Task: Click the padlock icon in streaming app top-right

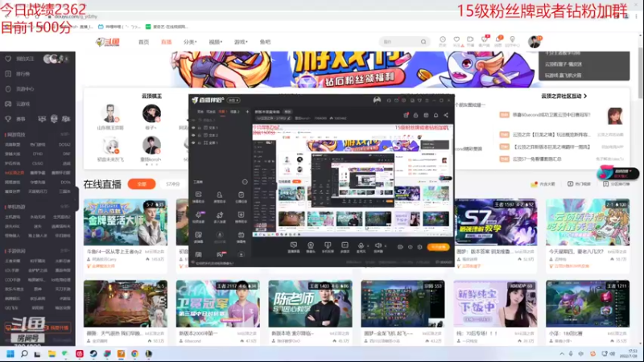Action: click(415, 115)
